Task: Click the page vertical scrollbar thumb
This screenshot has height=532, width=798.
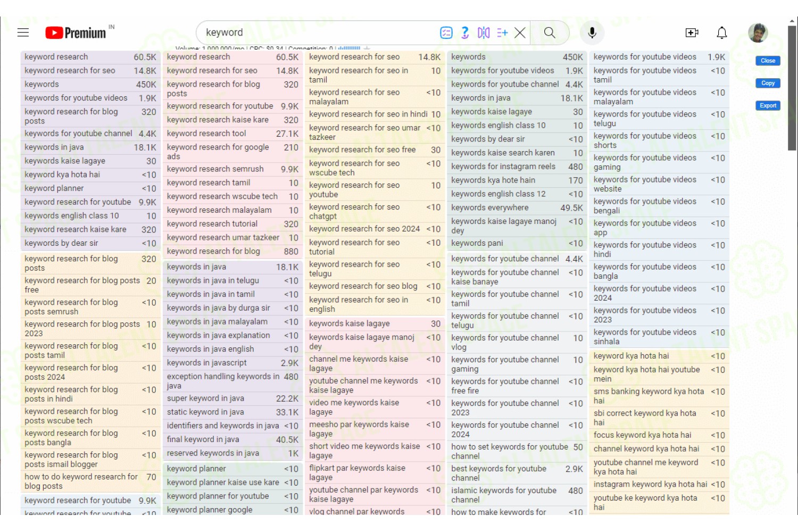Action: coord(792,88)
